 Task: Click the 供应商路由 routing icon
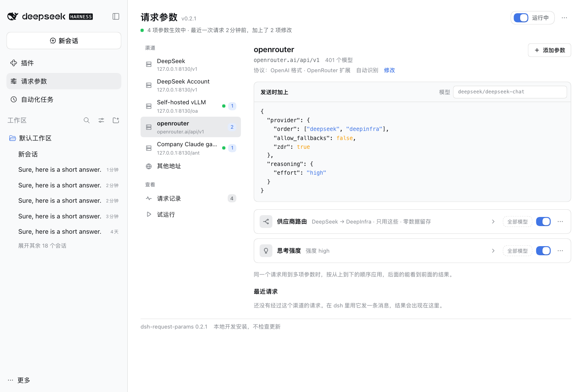[x=266, y=221]
